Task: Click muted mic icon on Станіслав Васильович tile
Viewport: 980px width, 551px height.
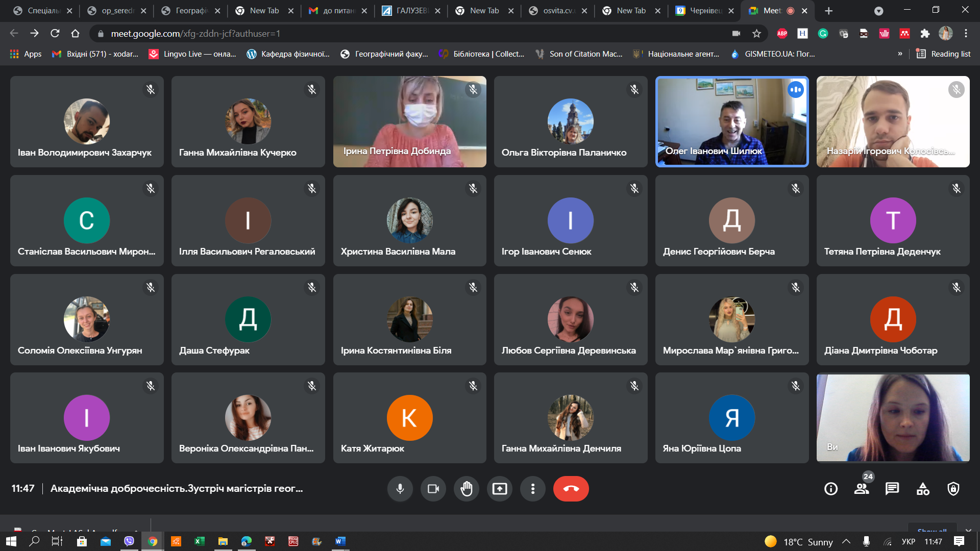Action: click(x=151, y=189)
